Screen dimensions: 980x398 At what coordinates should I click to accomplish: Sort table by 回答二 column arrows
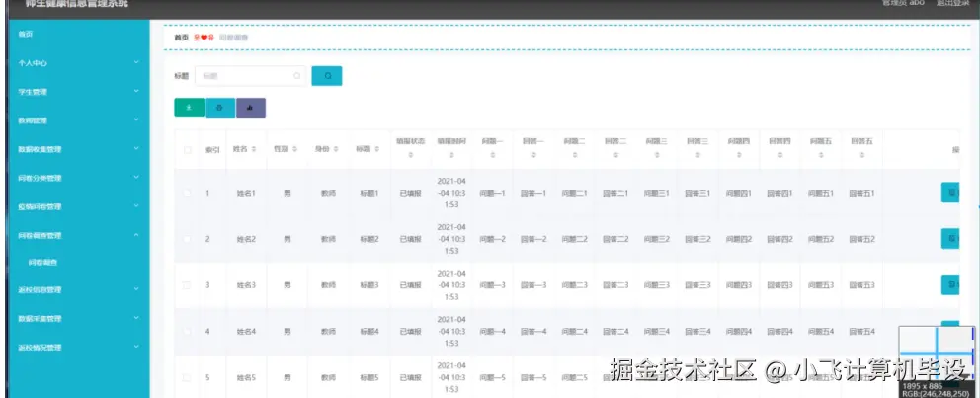coord(615,154)
